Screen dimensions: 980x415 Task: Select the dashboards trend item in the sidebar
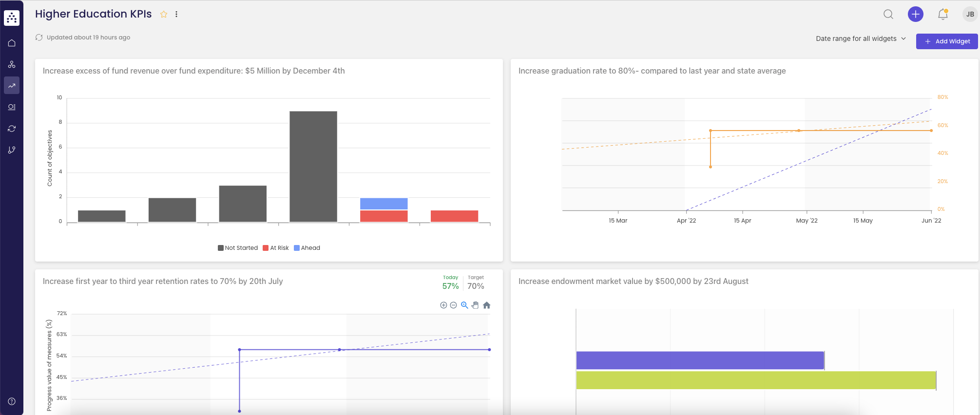coord(12,86)
